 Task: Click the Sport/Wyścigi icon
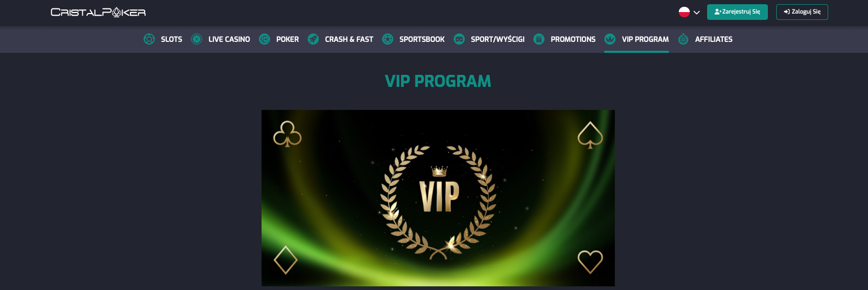[x=459, y=39]
